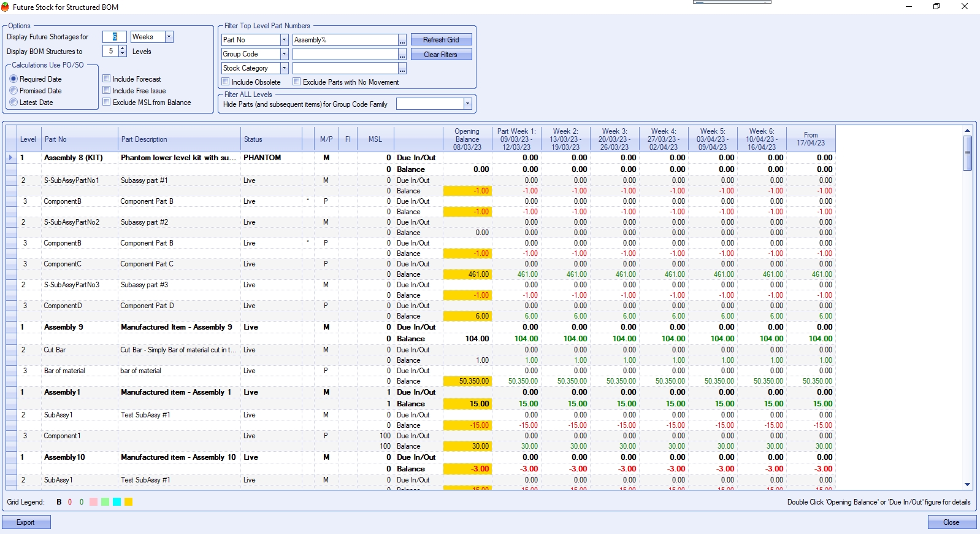
Task: Click the green zero legend indicator
Action: point(82,502)
